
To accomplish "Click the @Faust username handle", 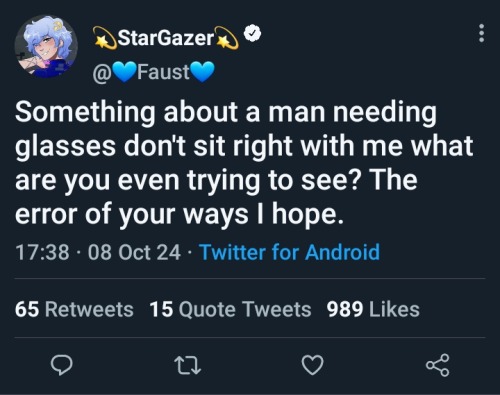I will tap(153, 72).
